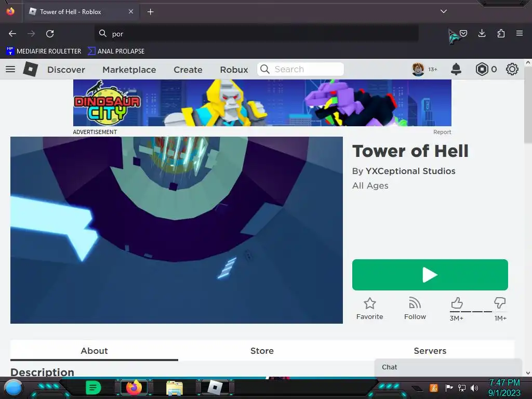This screenshot has height=399, width=532.
Task: Follow the game with the feed icon
Action: 415,309
